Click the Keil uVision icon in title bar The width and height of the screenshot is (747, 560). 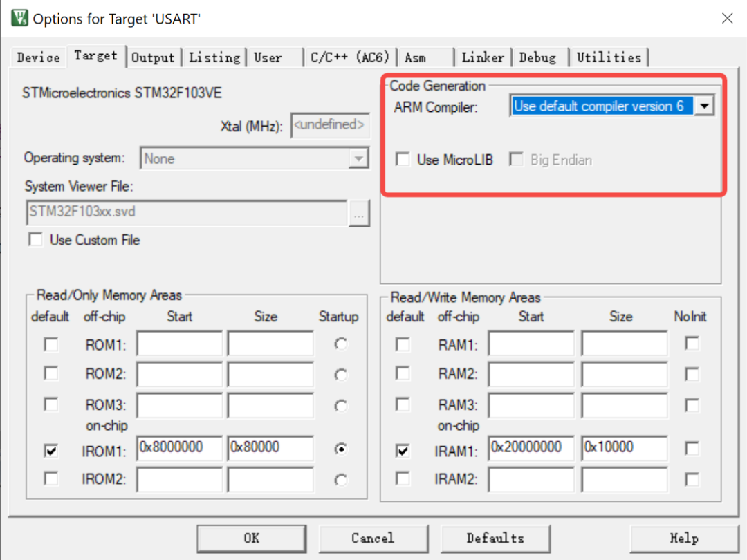(19, 18)
